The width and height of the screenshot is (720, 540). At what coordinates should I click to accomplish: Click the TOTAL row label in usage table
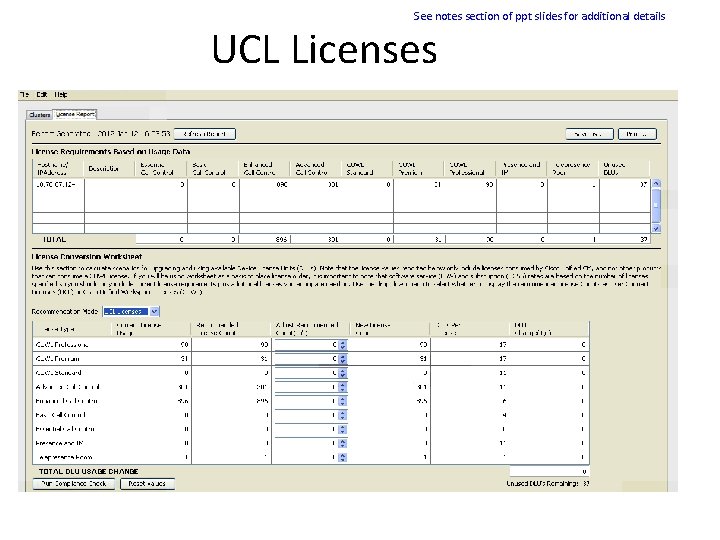pyautogui.click(x=54, y=239)
